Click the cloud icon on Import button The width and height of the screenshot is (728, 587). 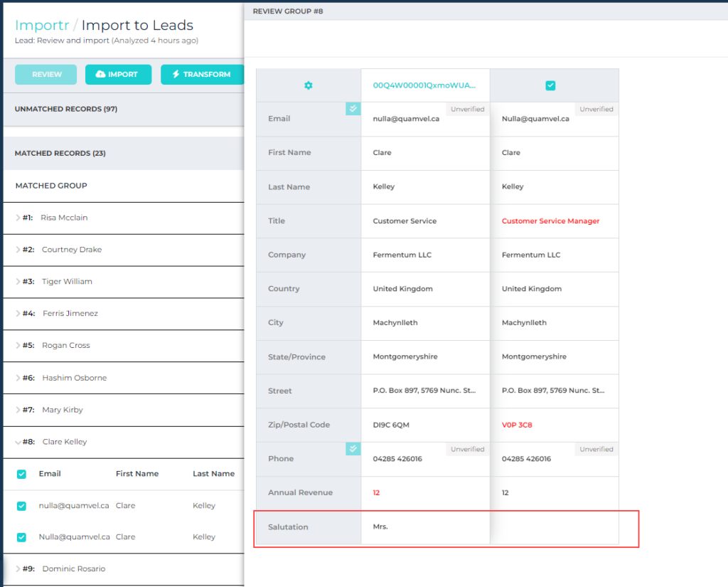100,75
